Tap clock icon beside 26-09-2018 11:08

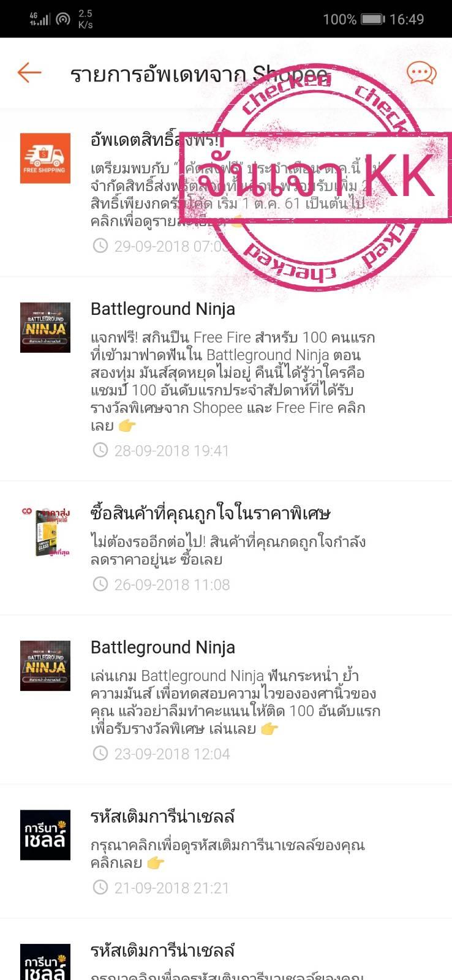100,584
